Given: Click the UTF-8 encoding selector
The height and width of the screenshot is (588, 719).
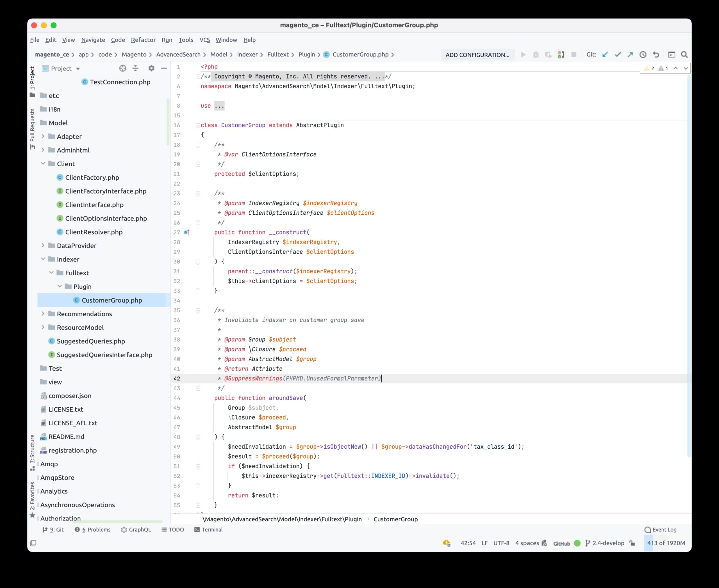Looking at the screenshot, I should [x=501, y=543].
